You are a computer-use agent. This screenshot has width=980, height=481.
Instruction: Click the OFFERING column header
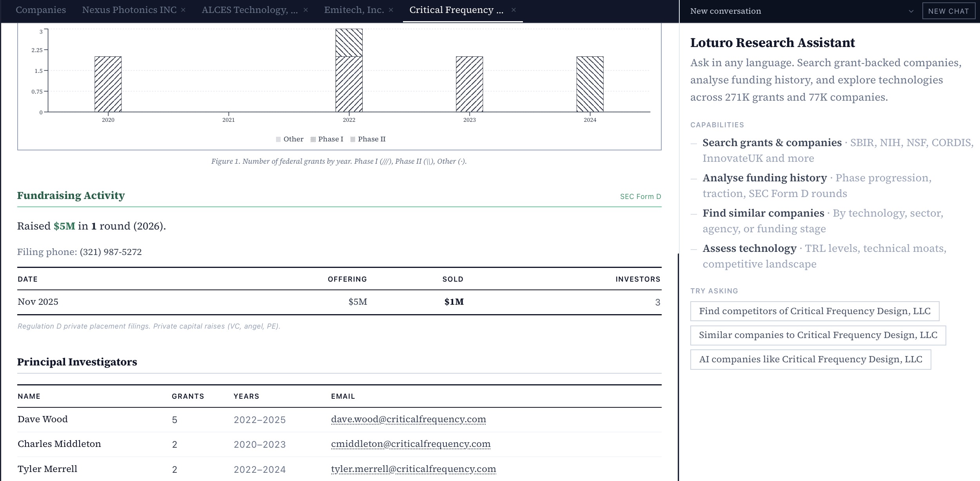tap(347, 279)
